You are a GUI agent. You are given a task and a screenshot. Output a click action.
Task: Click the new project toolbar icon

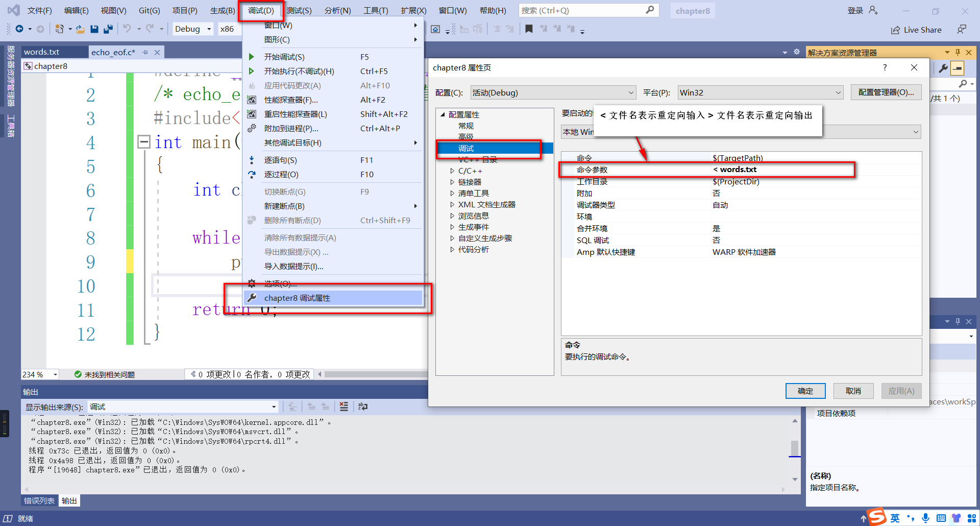click(x=60, y=29)
